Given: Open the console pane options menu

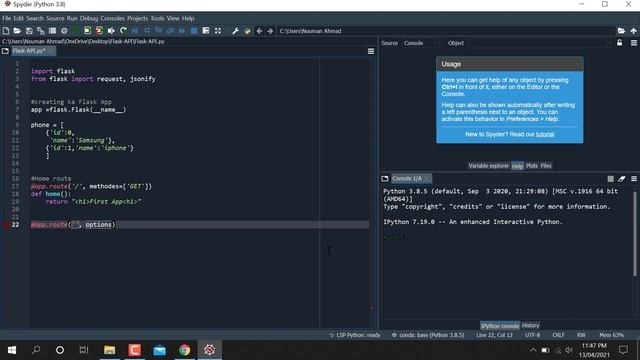Looking at the screenshot, I should coord(634,178).
